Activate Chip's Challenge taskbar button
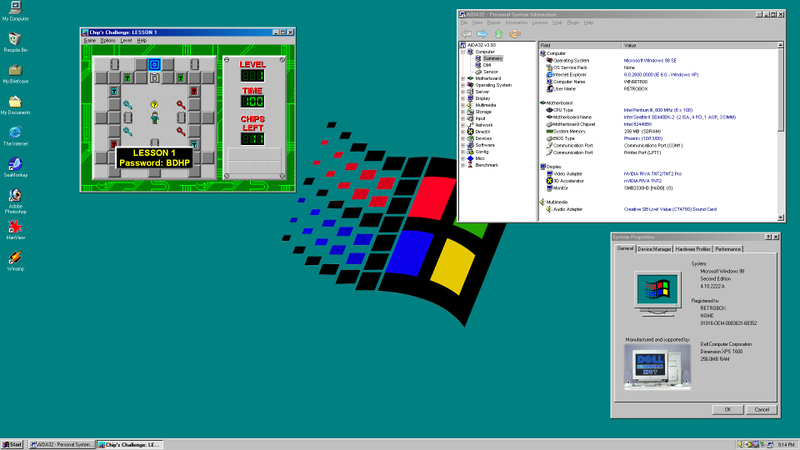Screen dimensions: 800x450 click(130, 445)
